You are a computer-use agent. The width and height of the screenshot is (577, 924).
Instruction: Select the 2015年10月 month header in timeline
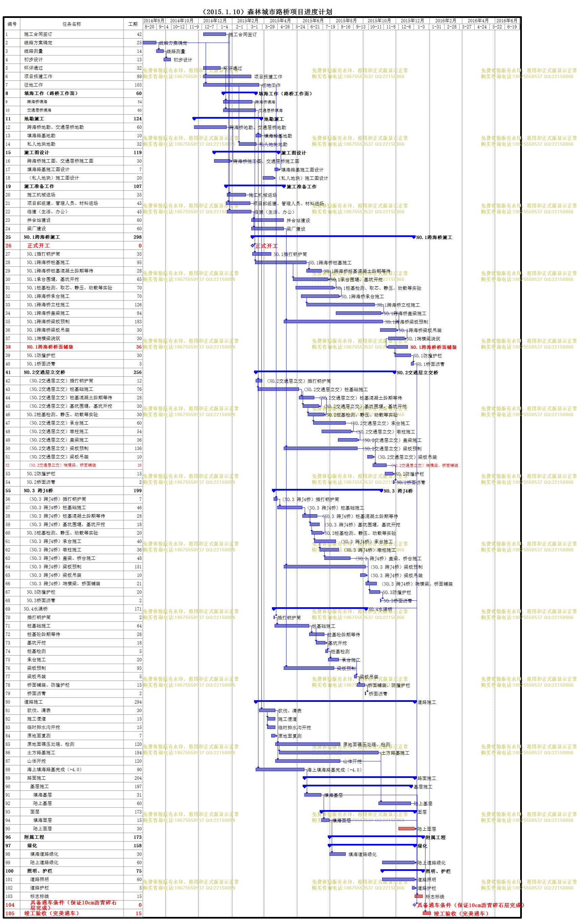(x=379, y=21)
